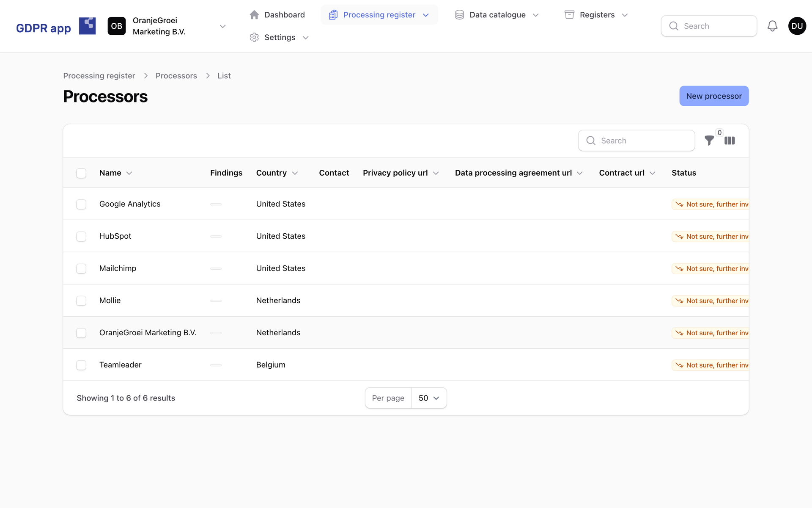Click the GDPR app title text
812x508 pixels.
[x=44, y=28]
